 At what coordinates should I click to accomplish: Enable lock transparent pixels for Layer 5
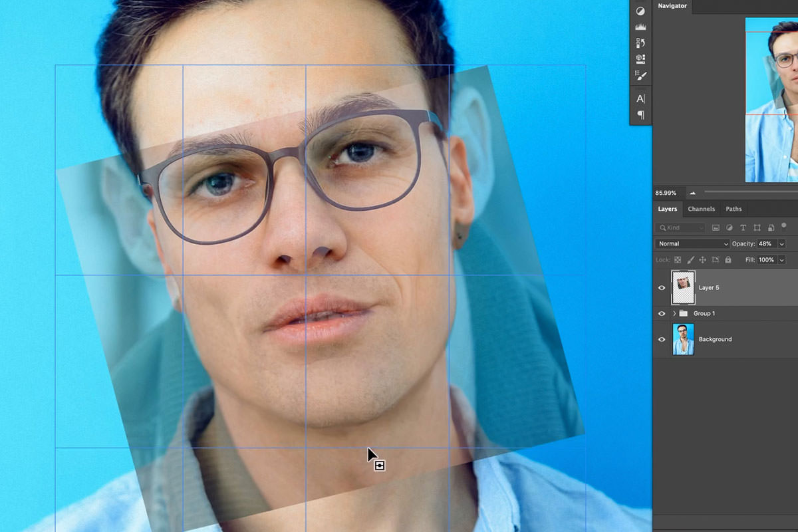tap(678, 259)
